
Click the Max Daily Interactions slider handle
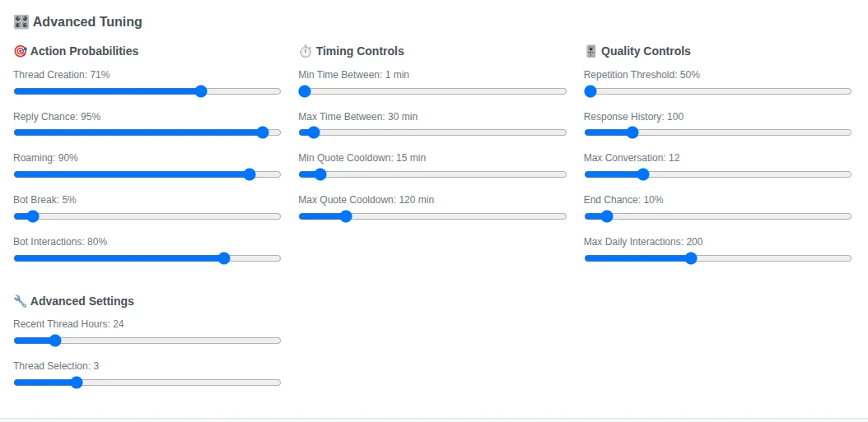coord(691,258)
